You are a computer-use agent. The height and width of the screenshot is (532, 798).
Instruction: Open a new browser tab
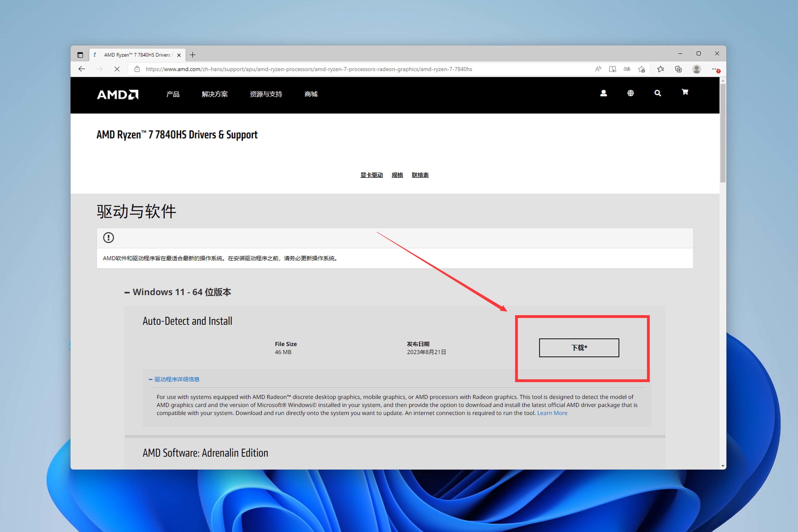point(193,55)
